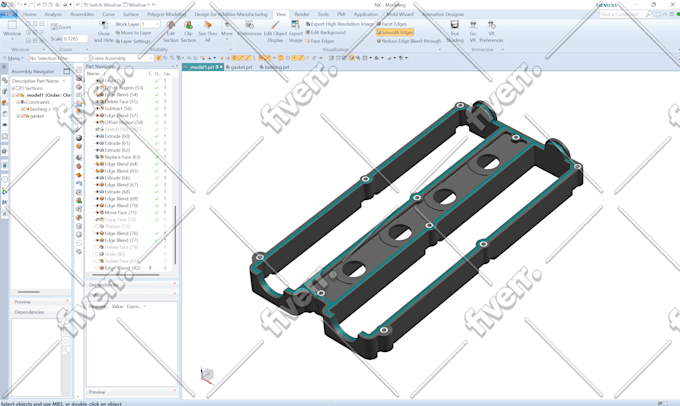Click the clock History icon in left sidebar
This screenshot has width=680, height=406.
[4, 179]
